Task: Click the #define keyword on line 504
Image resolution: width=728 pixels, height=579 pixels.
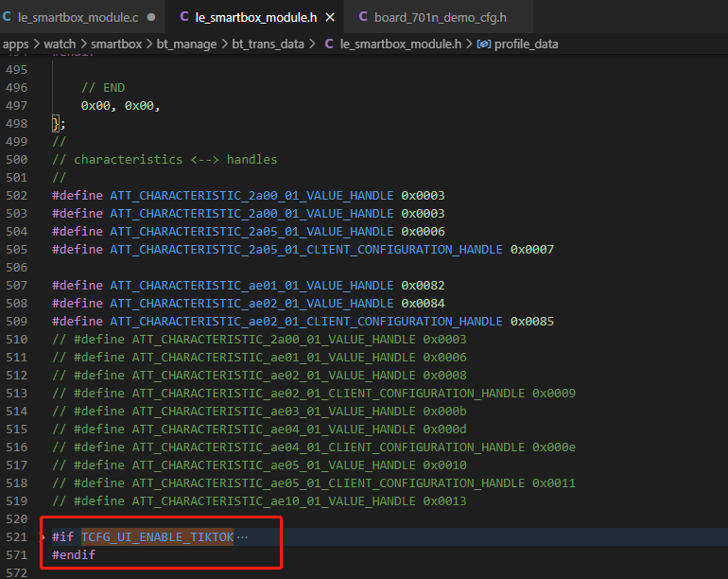Action: 78,232
